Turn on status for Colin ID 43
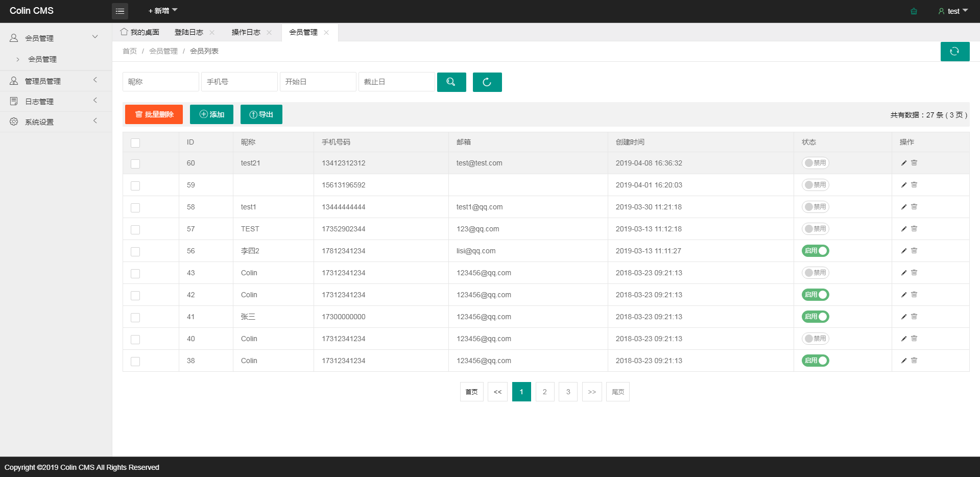The image size is (980, 477). click(x=816, y=273)
